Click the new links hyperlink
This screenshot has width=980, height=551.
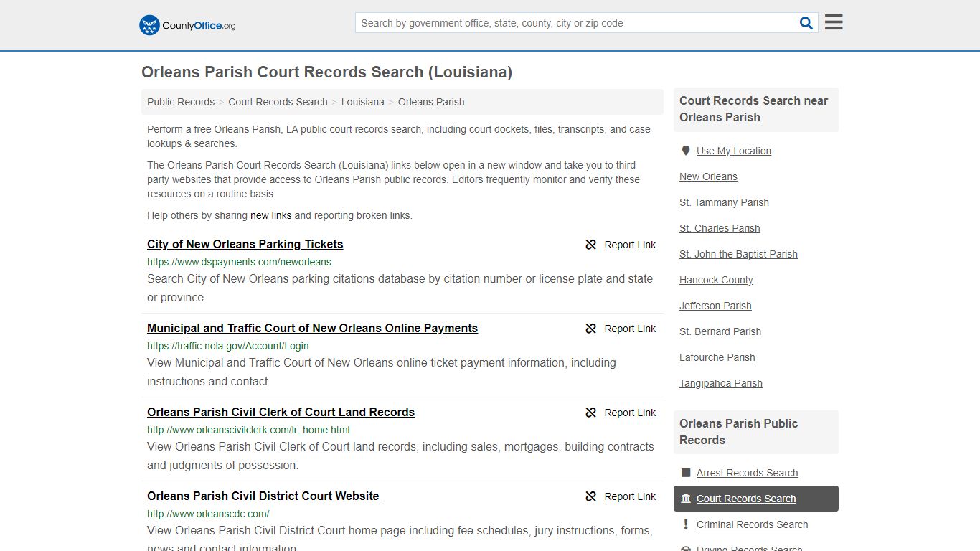[x=270, y=215]
